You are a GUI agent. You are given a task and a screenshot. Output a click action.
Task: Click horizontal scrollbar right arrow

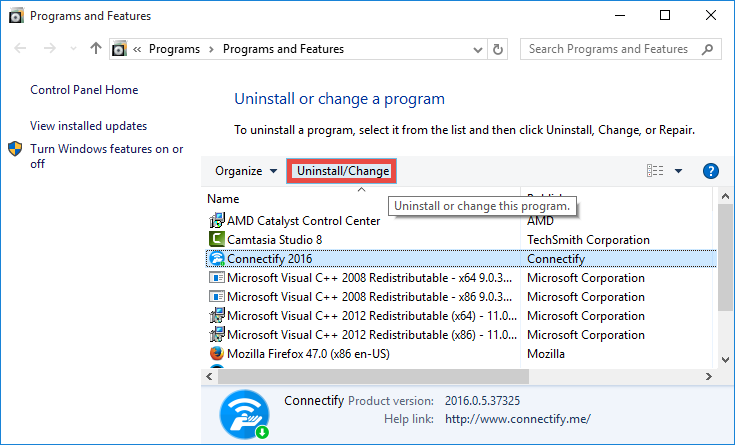pos(709,376)
